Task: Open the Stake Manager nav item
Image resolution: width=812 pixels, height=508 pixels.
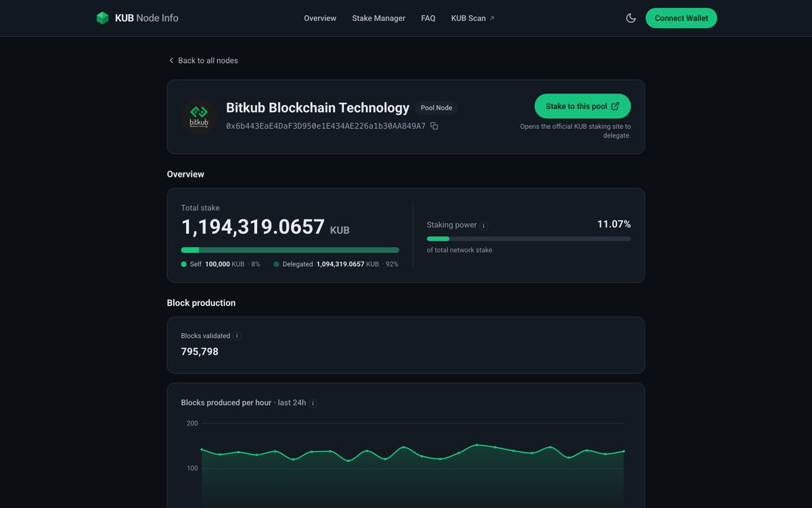Action: click(x=378, y=18)
